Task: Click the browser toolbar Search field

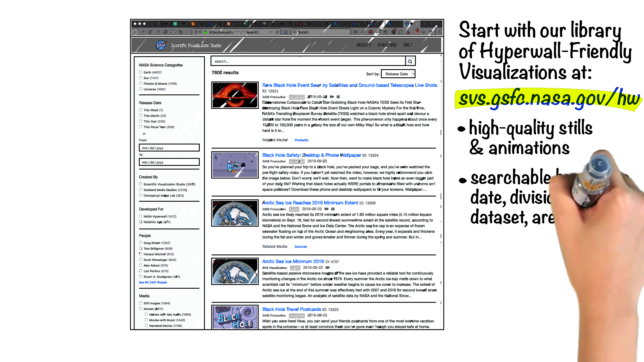Action: click(x=321, y=32)
